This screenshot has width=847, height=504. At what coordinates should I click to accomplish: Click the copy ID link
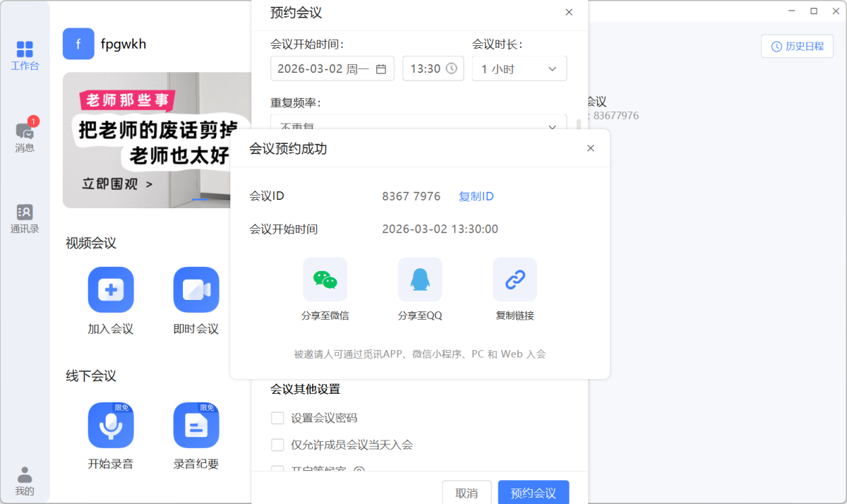pos(476,196)
